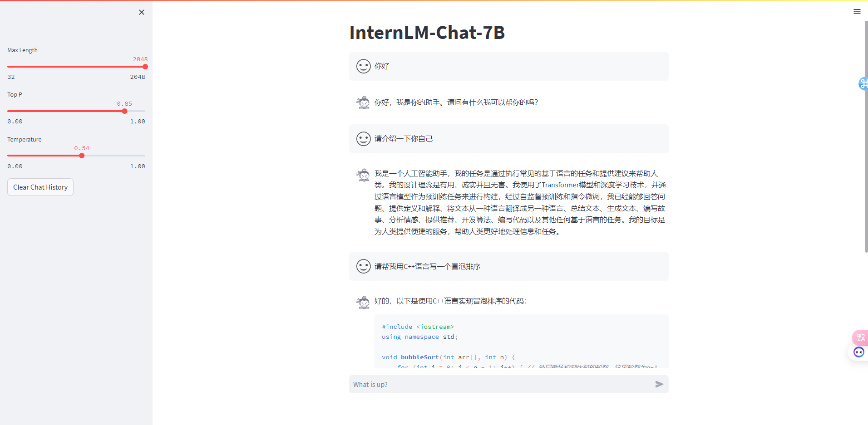Screen dimensions: 868x425
Task: Adjust the Max Length slider handle
Action: [x=145, y=67]
